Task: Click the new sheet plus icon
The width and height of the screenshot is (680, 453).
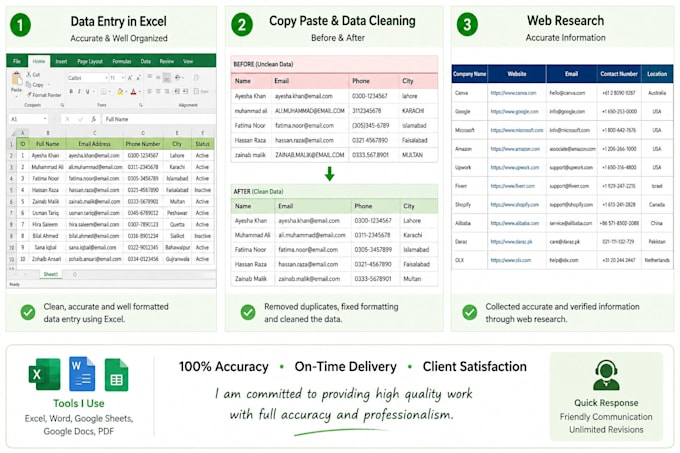Action: pyautogui.click(x=75, y=274)
